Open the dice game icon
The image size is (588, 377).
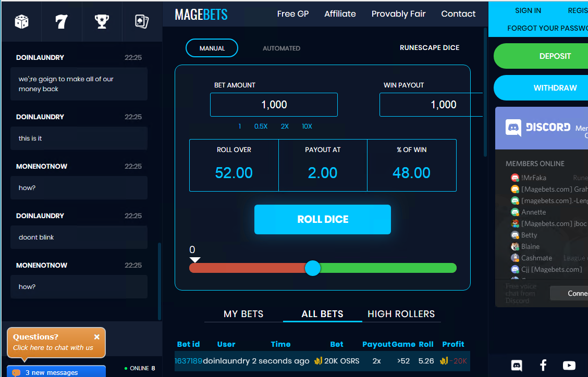[21, 22]
